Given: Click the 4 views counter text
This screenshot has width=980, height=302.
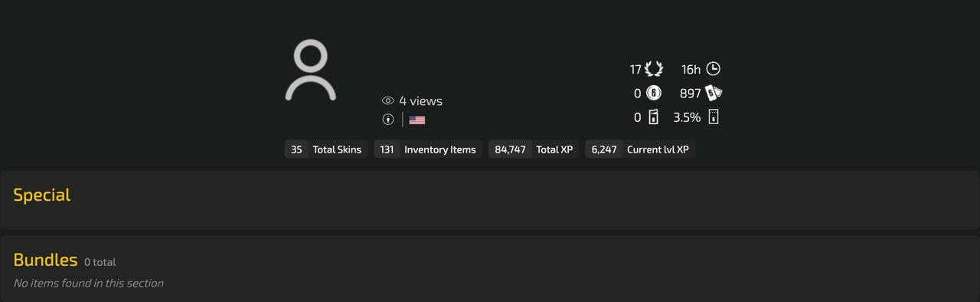Looking at the screenshot, I should (x=420, y=101).
